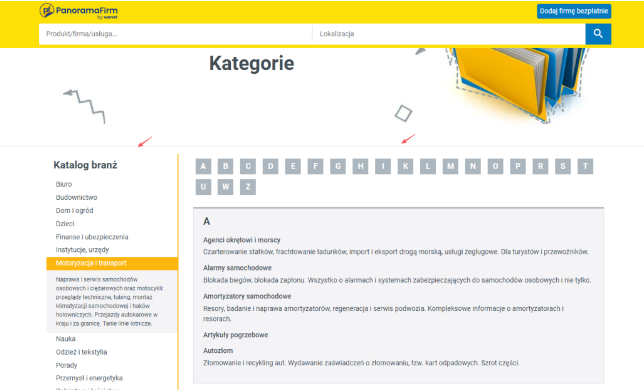Viewport: 644px width, 390px height.
Task: Open the Odzież i tekstylia category
Action: coord(81,352)
